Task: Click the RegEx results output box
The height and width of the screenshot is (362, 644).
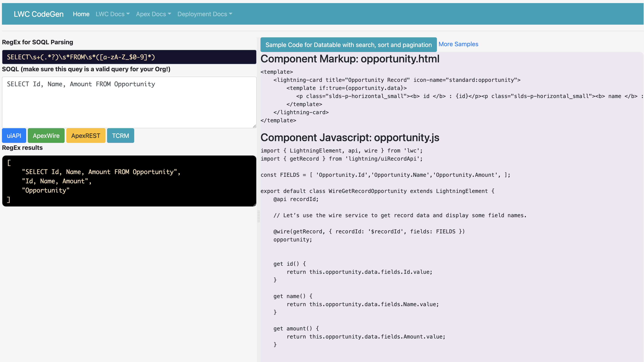Action: (x=129, y=181)
